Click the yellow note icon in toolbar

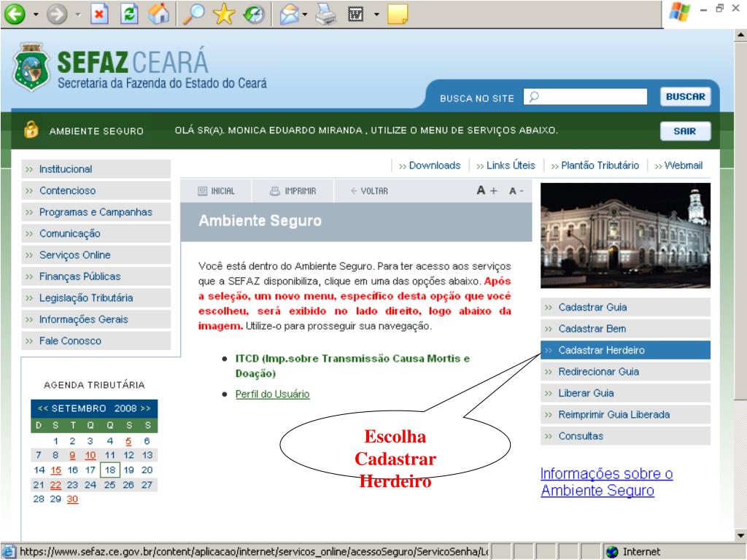[398, 14]
